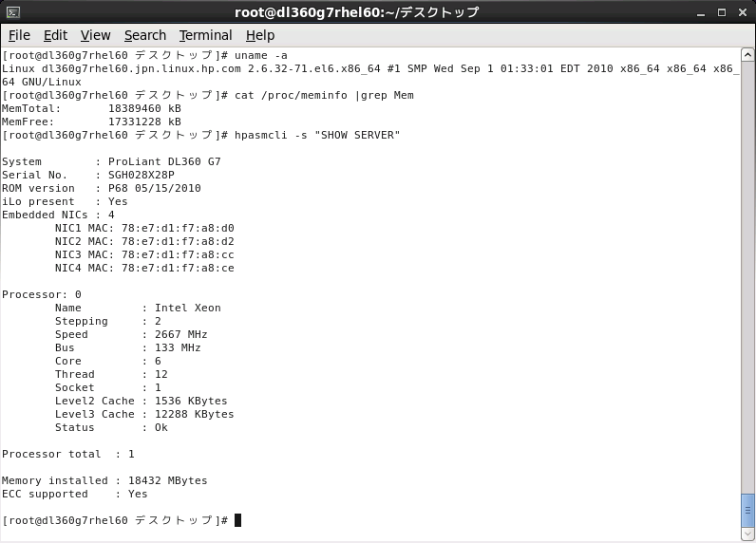
Task: Click the vertical scrollbar thumb
Action: [747, 510]
